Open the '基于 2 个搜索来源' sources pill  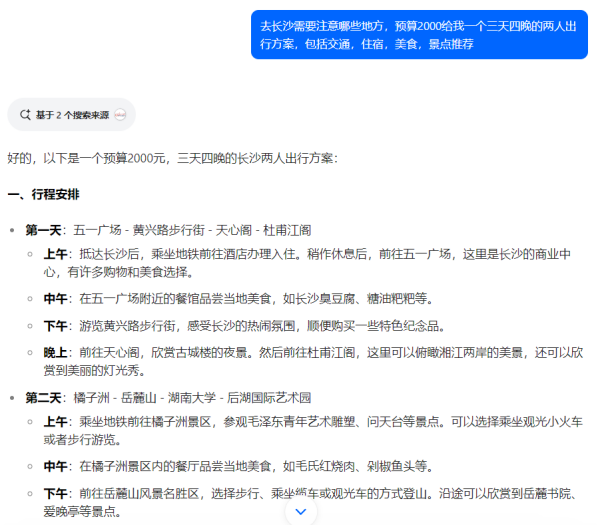[x=72, y=115]
